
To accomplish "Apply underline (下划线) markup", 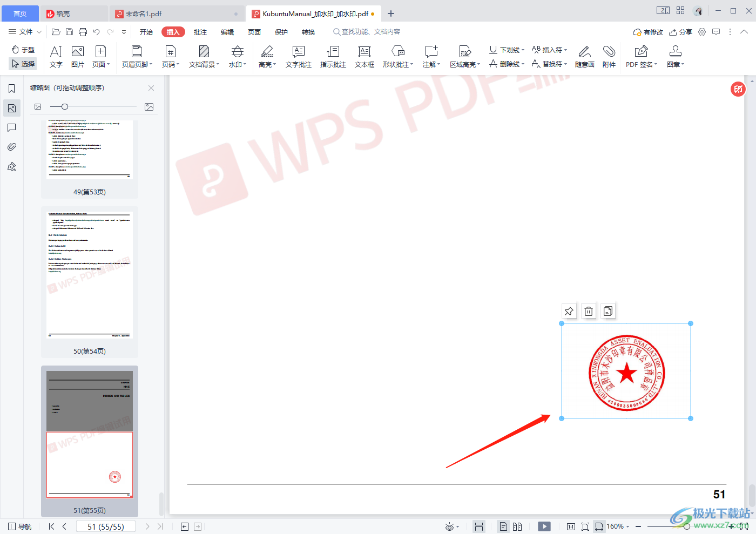I will point(507,50).
